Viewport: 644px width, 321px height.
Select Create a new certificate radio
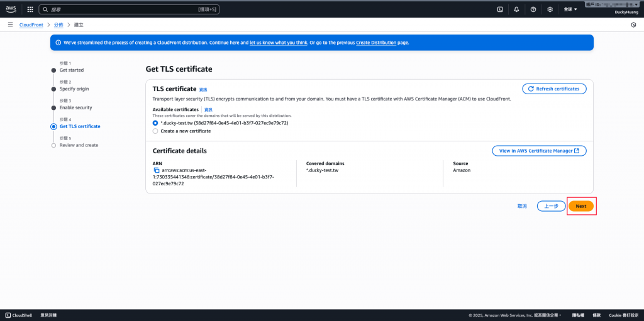pos(155,131)
